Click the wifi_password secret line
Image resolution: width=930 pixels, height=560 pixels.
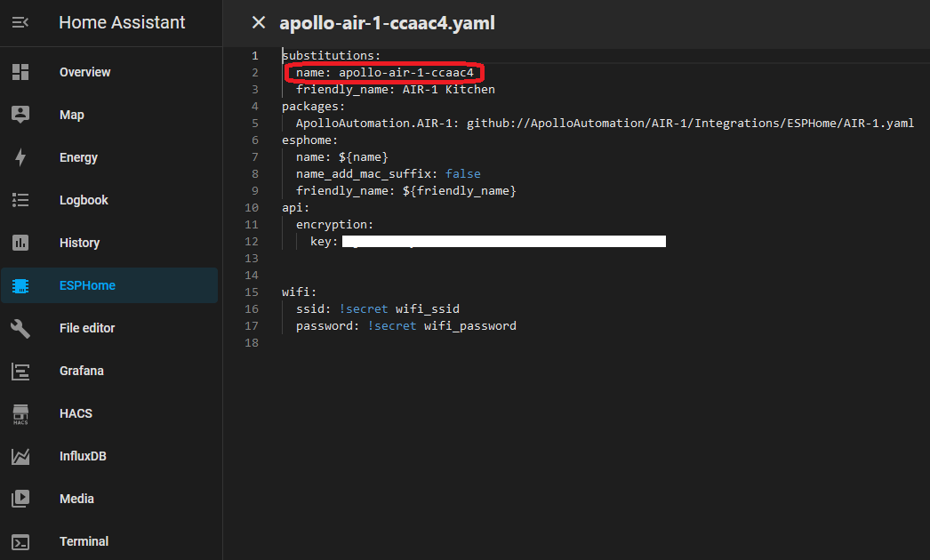(x=405, y=326)
